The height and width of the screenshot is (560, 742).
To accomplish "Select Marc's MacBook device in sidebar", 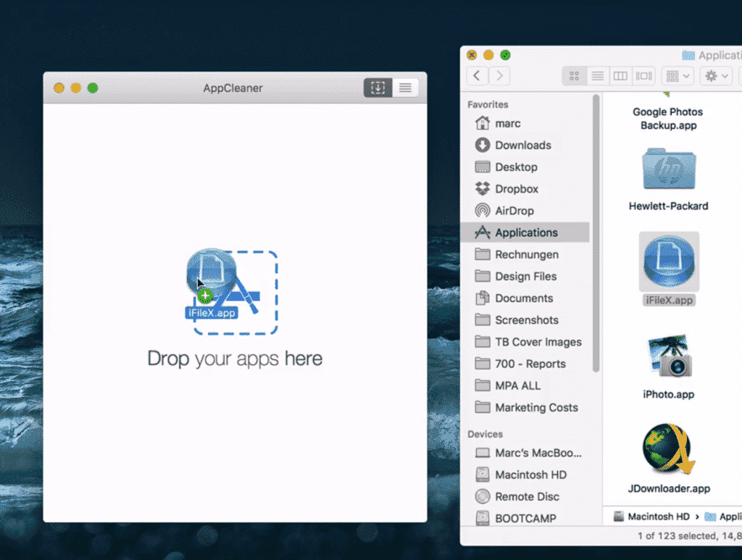I will click(x=525, y=453).
